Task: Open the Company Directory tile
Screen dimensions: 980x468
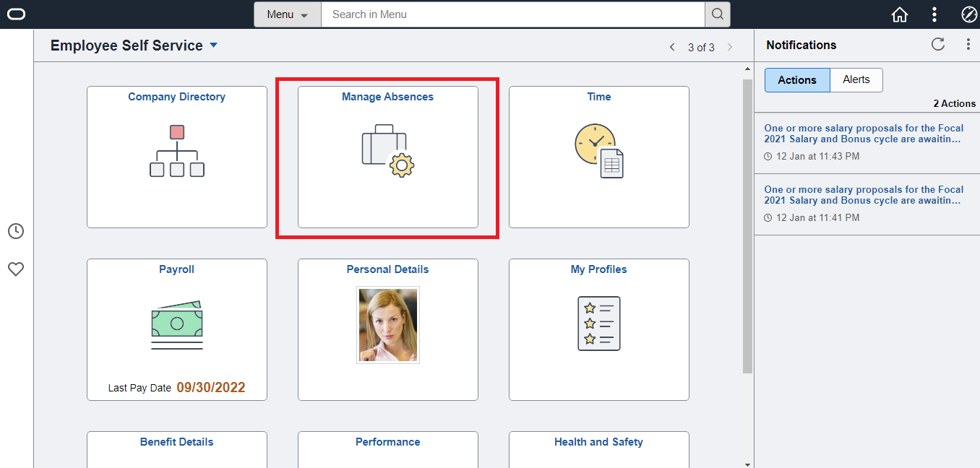Action: [177, 157]
